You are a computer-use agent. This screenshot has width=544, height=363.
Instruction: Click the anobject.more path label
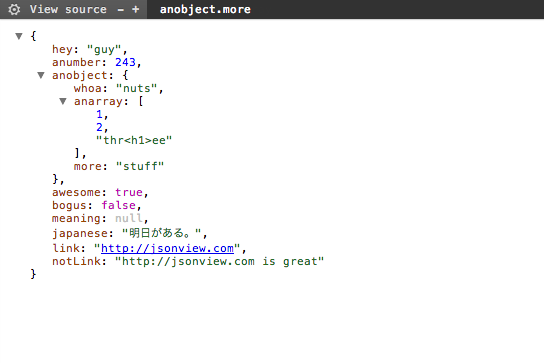205,9
